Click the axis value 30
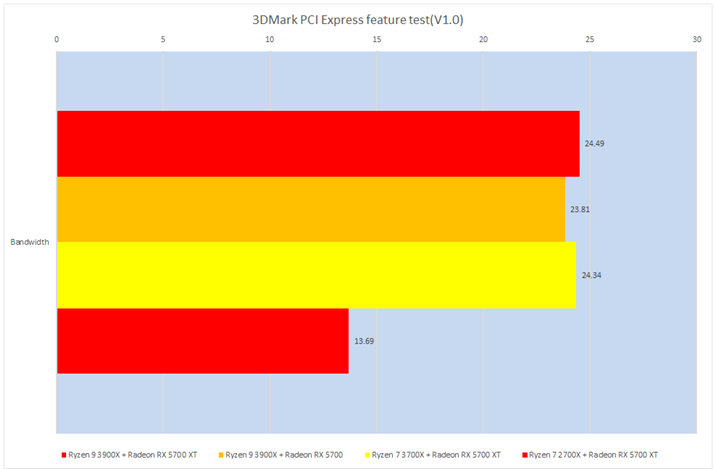 pos(697,40)
